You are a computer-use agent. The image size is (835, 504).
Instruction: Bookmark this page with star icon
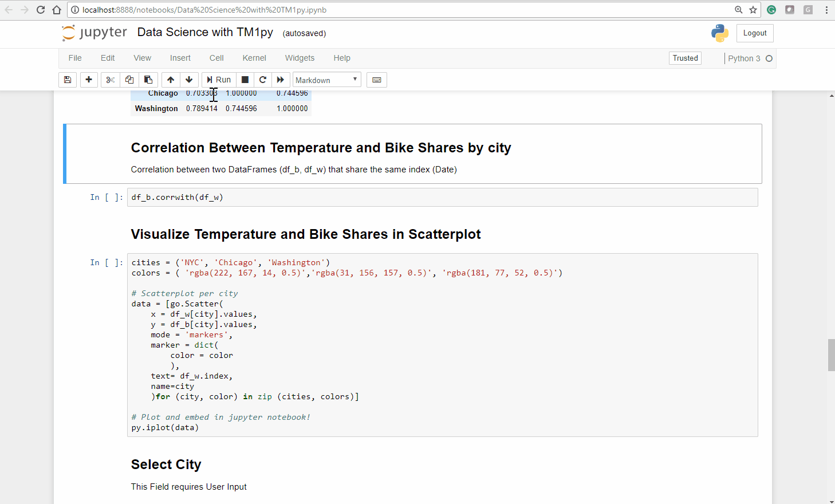[x=753, y=10]
